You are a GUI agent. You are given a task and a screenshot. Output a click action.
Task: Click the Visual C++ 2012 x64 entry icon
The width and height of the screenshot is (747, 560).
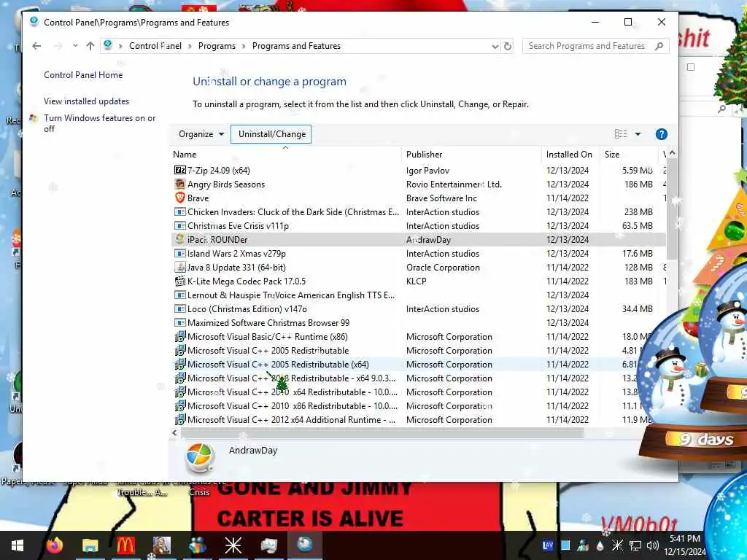point(179,419)
